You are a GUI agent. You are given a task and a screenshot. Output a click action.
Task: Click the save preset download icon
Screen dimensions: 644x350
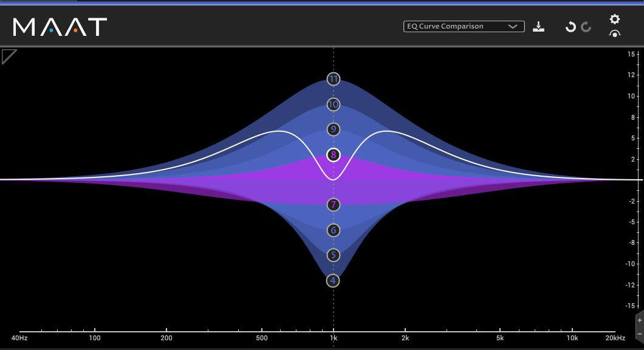538,27
